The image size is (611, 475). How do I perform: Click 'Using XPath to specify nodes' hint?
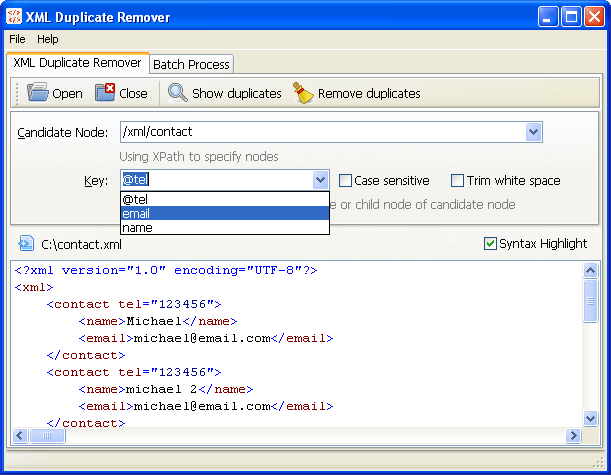(199, 157)
